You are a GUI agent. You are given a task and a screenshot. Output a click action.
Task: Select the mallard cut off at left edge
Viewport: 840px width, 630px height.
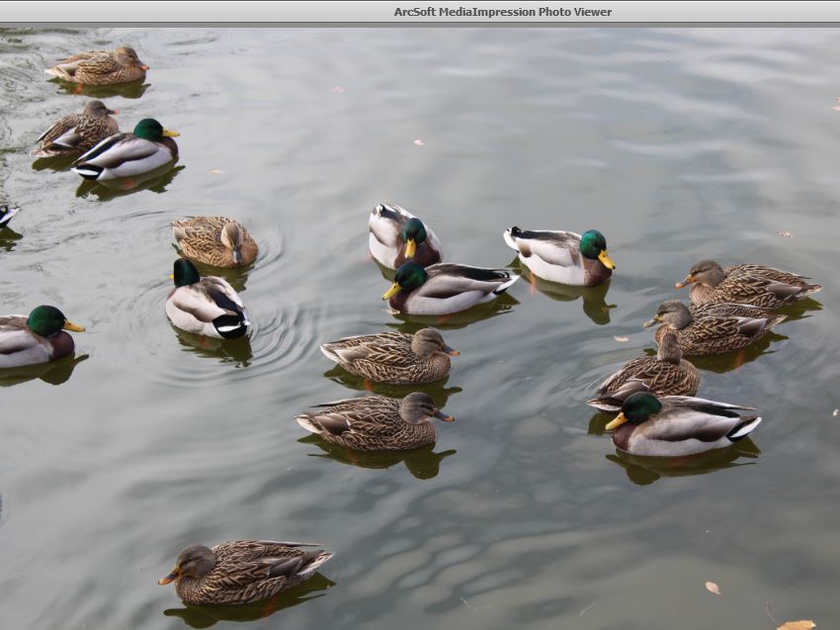tap(37, 336)
